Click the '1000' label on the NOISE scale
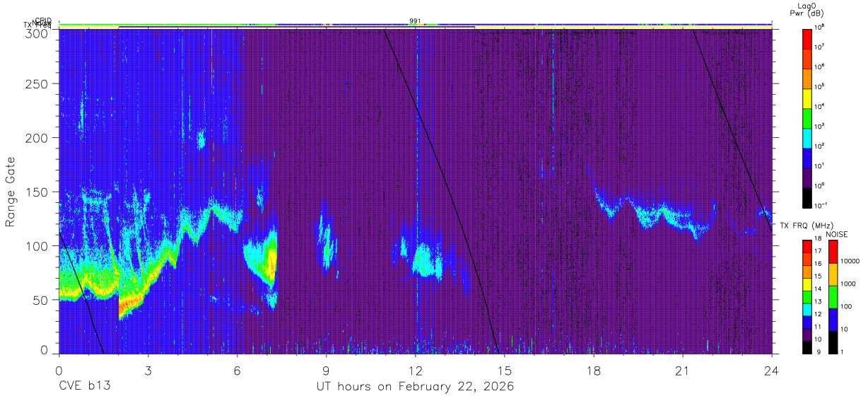This screenshot has height=401, width=868. click(x=848, y=284)
